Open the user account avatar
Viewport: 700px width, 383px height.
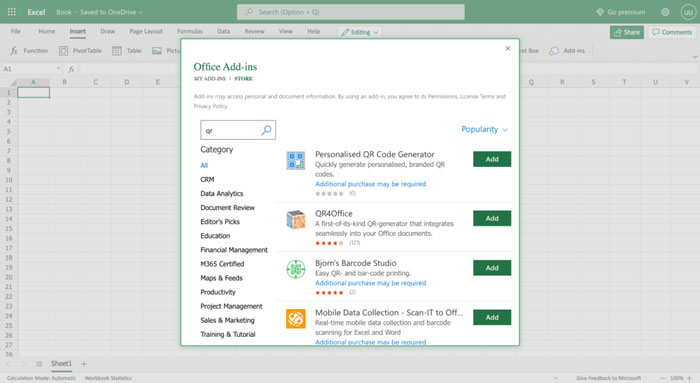[688, 12]
